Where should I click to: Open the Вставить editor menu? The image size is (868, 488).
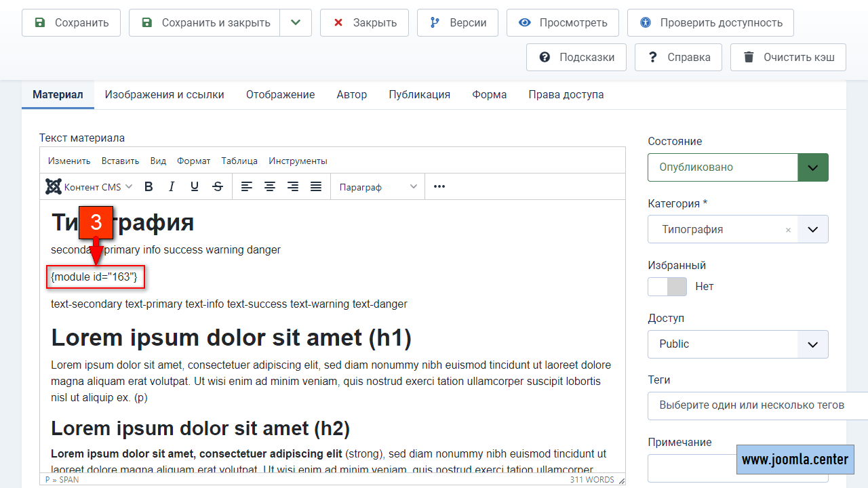pos(120,161)
